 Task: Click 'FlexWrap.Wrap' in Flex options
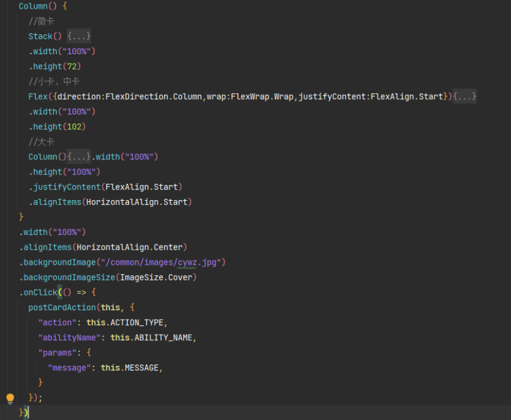coord(262,97)
